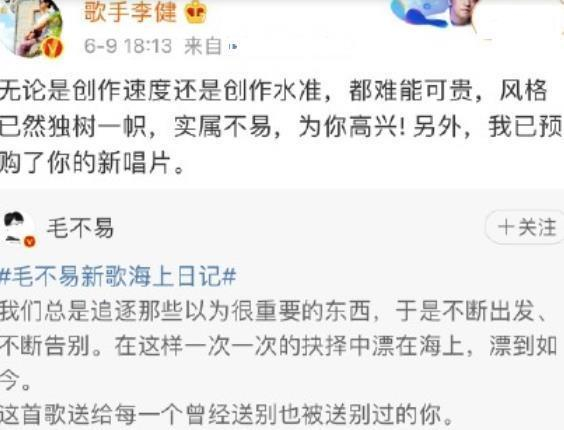
Task: Tap the verified badge on 毛不易's avatar
Action: (29, 241)
